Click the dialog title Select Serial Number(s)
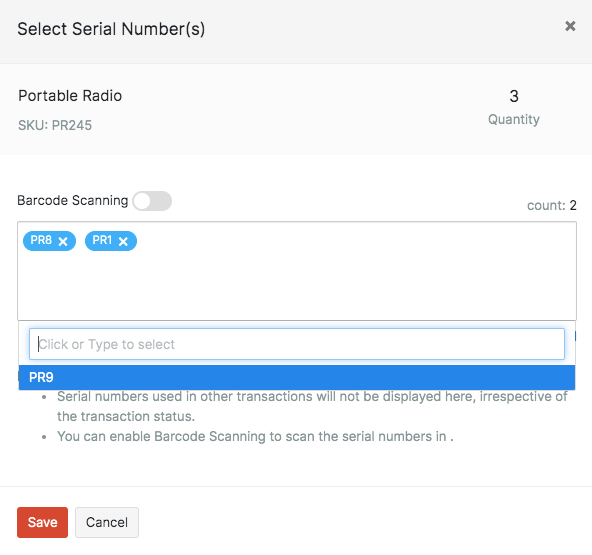Screen dimensions: 592x555 coord(111,29)
